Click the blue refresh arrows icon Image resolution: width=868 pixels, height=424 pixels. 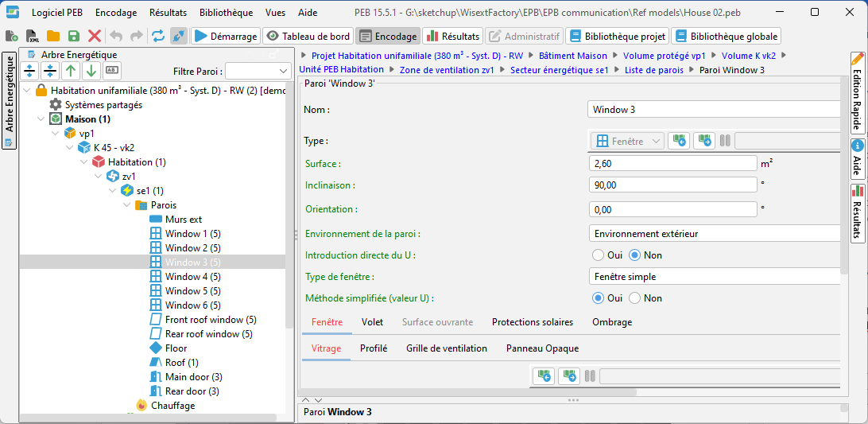(158, 36)
